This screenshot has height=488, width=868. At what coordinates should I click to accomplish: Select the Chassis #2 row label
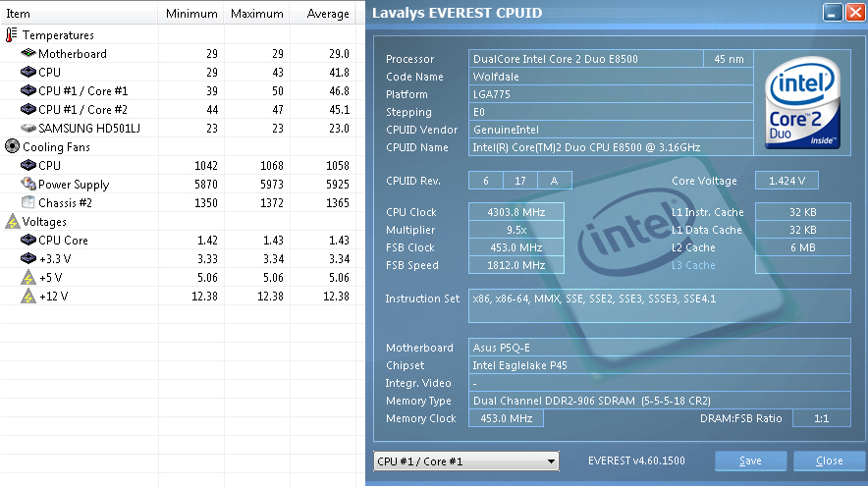[x=66, y=202]
